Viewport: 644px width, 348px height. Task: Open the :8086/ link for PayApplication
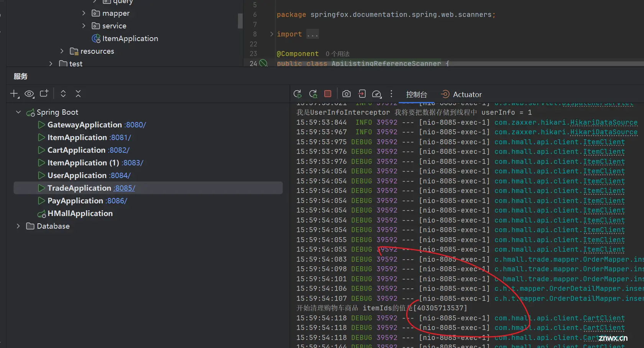click(x=116, y=201)
